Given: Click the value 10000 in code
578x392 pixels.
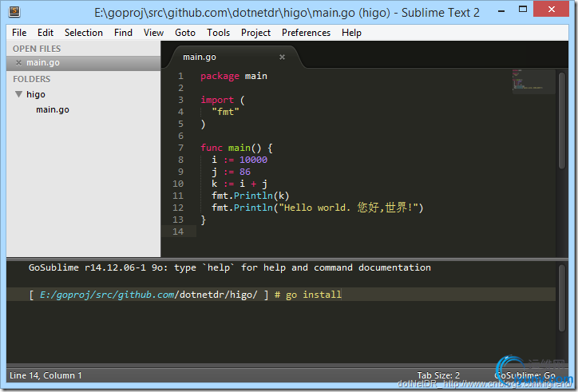Looking at the screenshot, I should pyautogui.click(x=253, y=160).
